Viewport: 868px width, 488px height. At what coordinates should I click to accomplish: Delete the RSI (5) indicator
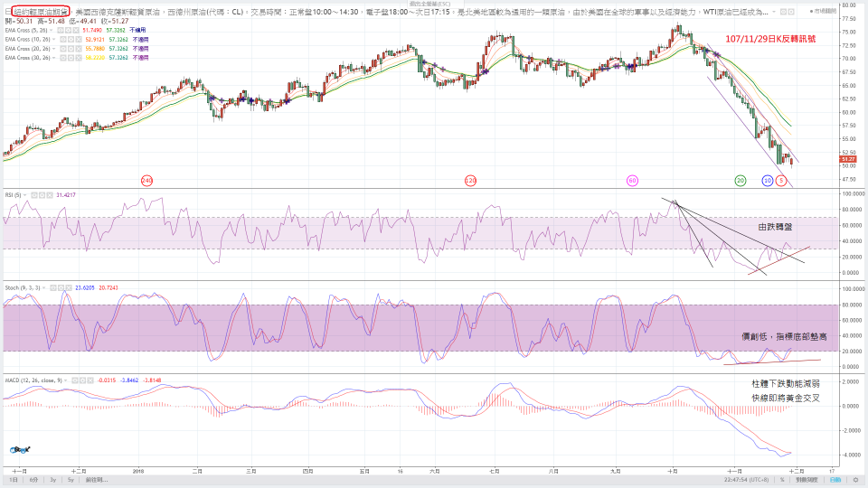(47, 194)
